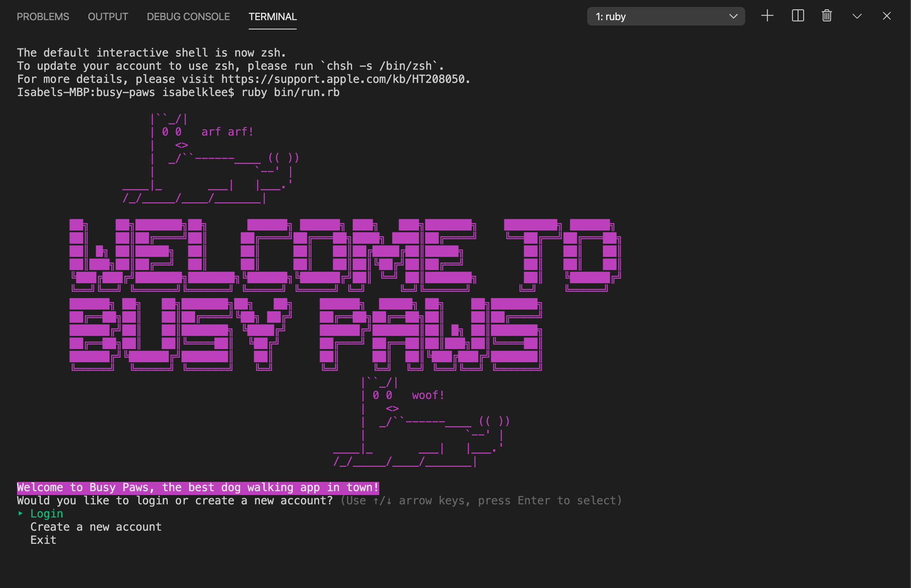The image size is (911, 588).
Task: Collapse panel using chevron down icon
Action: 857,16
